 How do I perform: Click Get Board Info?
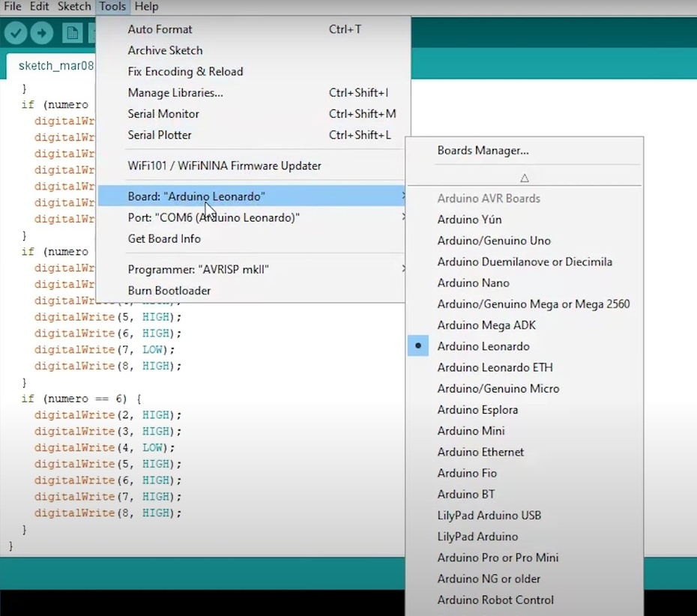tap(164, 239)
